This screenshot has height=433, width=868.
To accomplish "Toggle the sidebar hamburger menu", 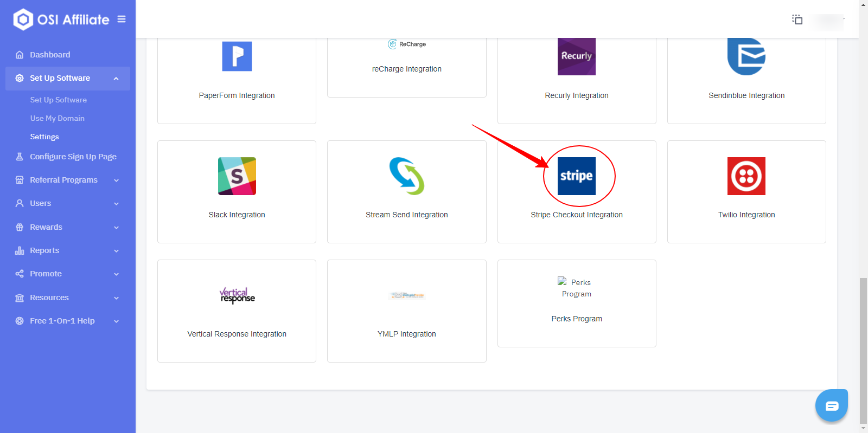I will (122, 19).
